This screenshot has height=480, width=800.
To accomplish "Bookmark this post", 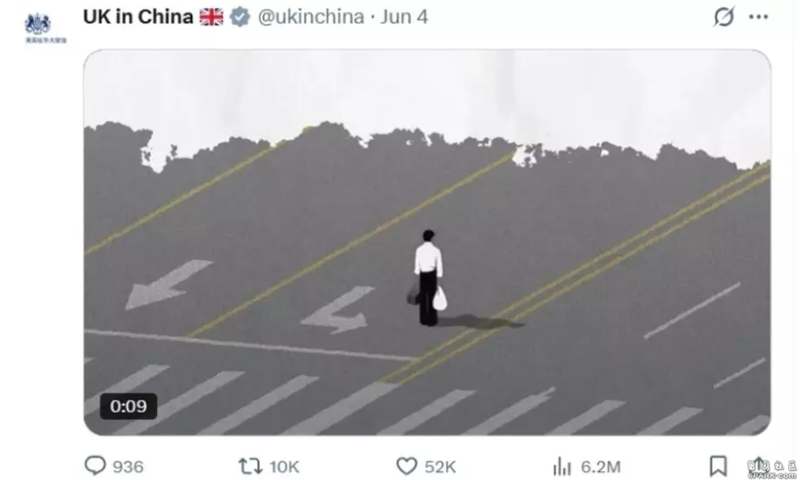I will [718, 466].
